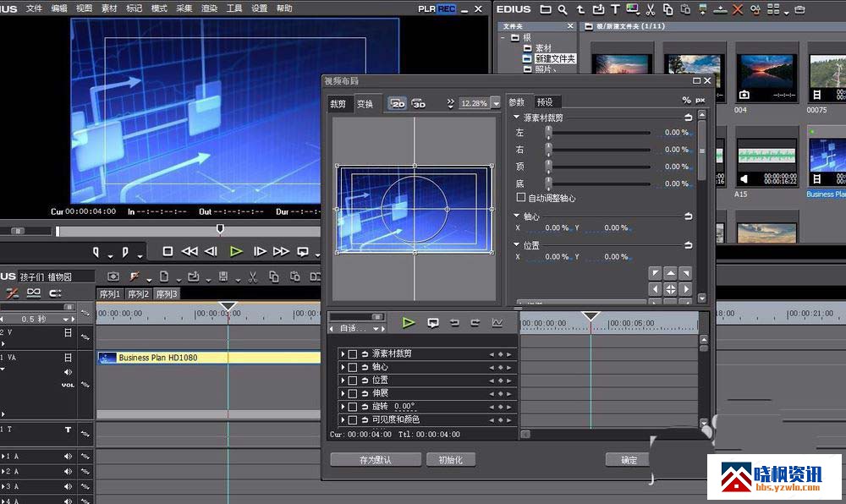Collapse the 轴心 parameter section
Viewport: 846px width, 504px height.
(x=516, y=216)
